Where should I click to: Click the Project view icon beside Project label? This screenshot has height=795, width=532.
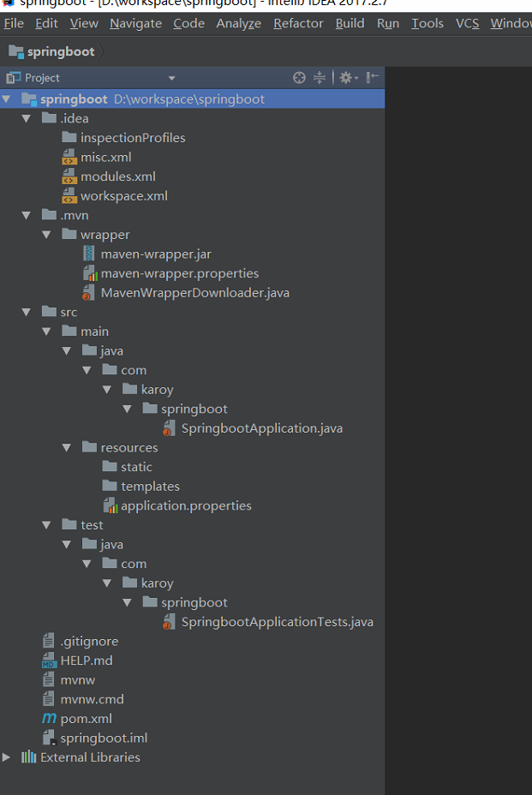[13, 78]
